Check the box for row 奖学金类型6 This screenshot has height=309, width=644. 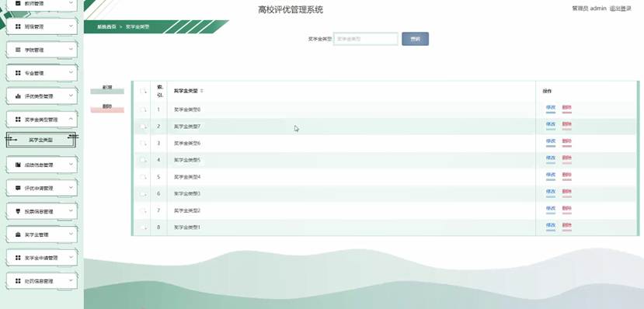click(x=142, y=143)
